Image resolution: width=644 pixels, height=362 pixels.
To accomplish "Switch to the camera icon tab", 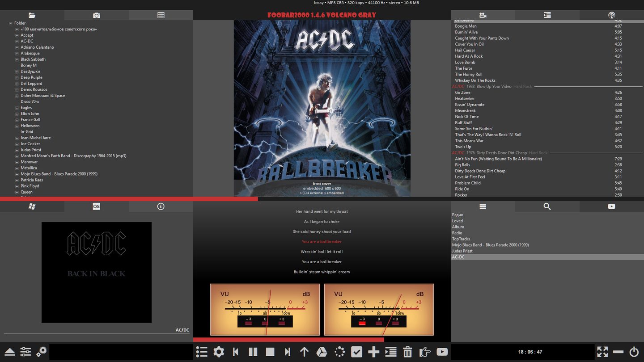I will click(97, 15).
